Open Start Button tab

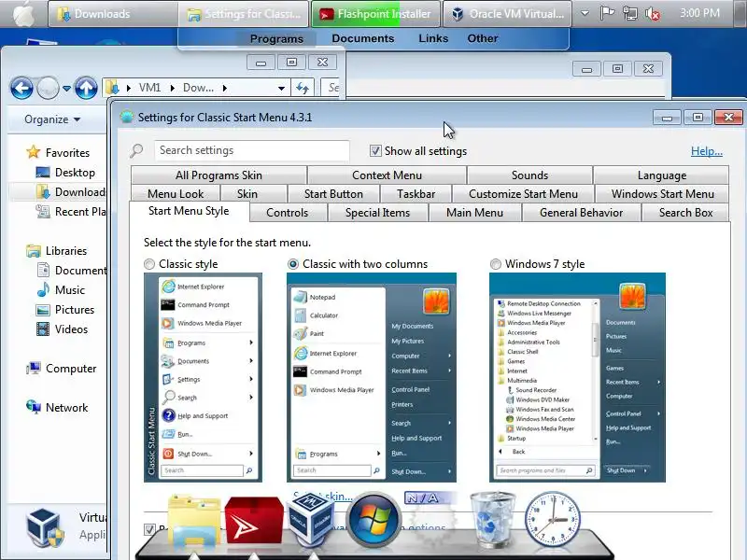click(x=333, y=194)
